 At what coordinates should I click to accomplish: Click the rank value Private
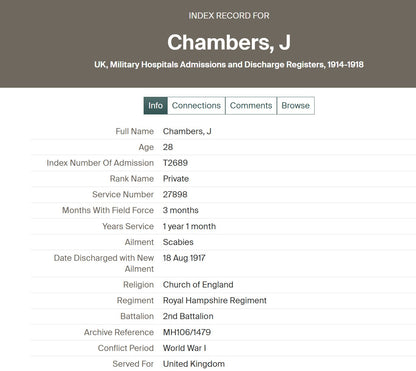(176, 179)
